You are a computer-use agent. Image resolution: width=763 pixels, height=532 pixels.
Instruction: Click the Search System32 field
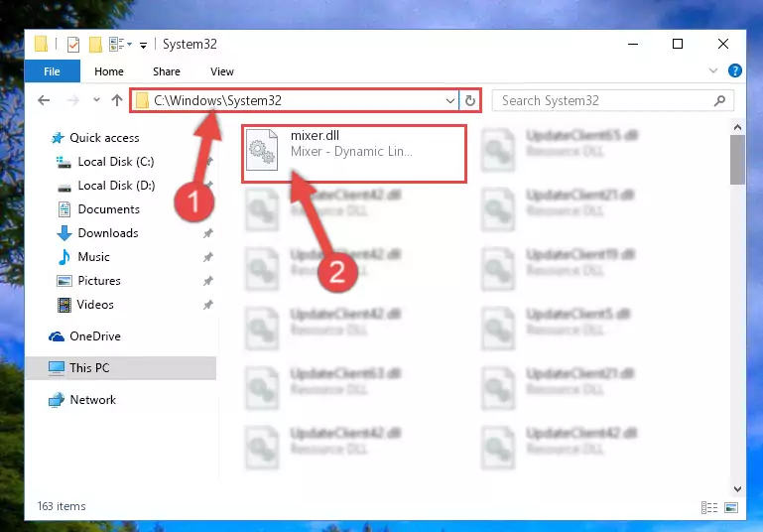(612, 101)
